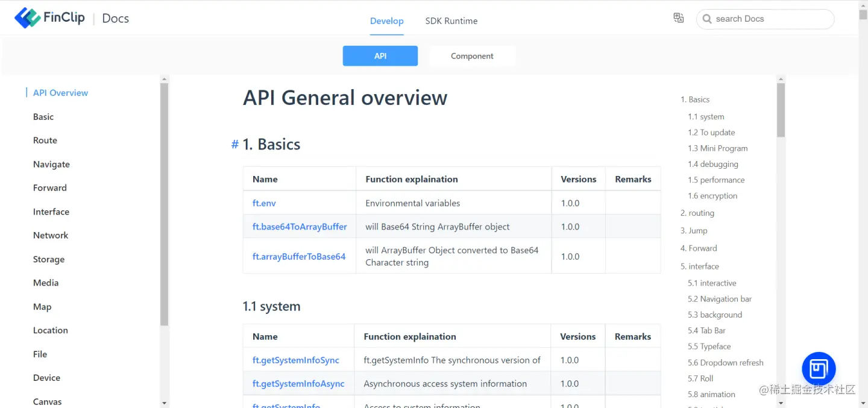Select the Develop tab
This screenshot has height=408, width=868.
coord(386,20)
